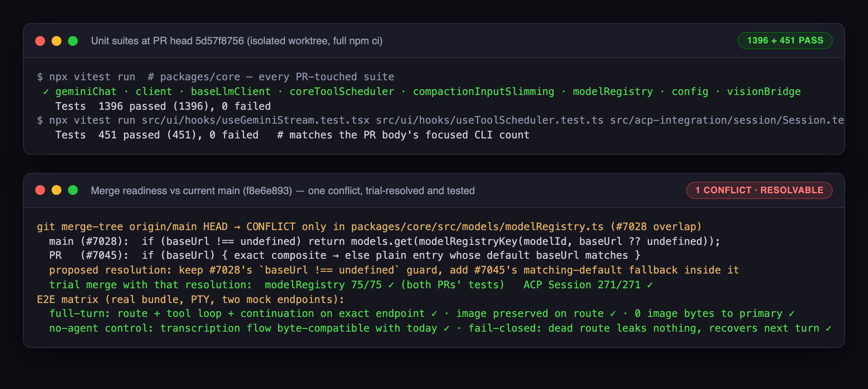
Task: Click the 'E2E matrix (real bundle, PTY, two mock endpoints):' heading
Action: click(x=191, y=300)
